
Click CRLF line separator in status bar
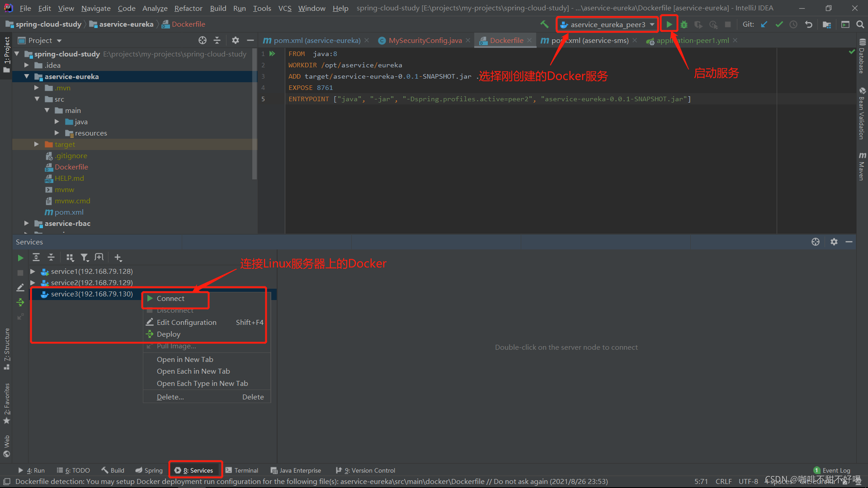[x=723, y=481]
